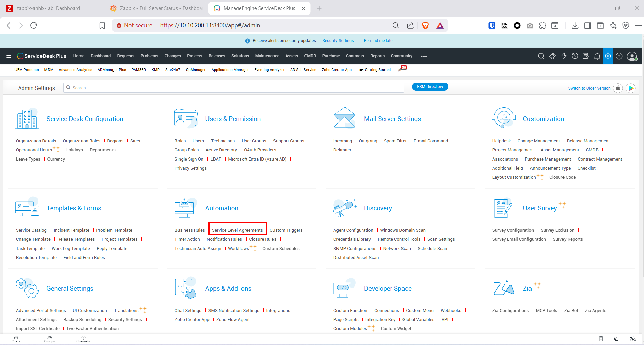Click the ESM Directory button
Image resolution: width=644 pixels, height=345 pixels.
[x=430, y=87]
